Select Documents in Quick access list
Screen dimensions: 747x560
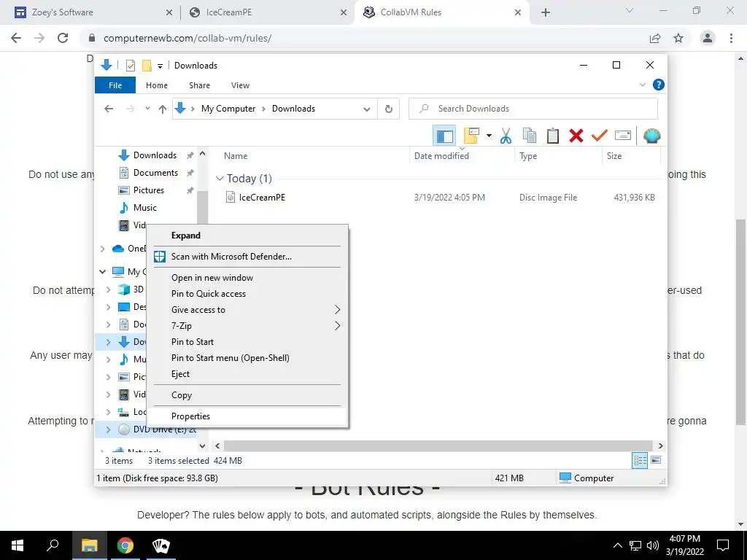click(x=155, y=173)
